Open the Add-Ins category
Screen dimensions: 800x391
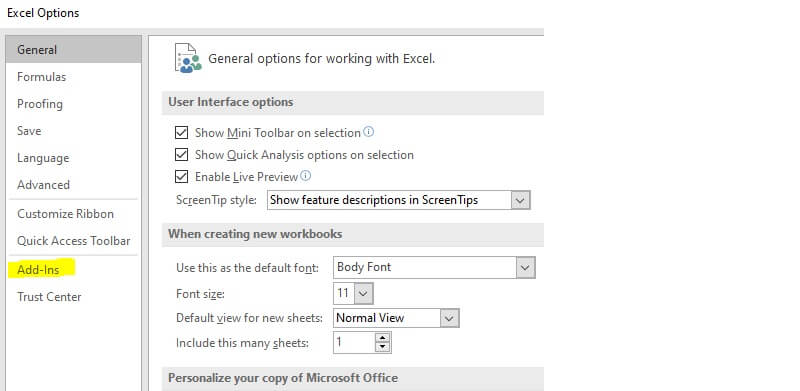[x=39, y=270]
